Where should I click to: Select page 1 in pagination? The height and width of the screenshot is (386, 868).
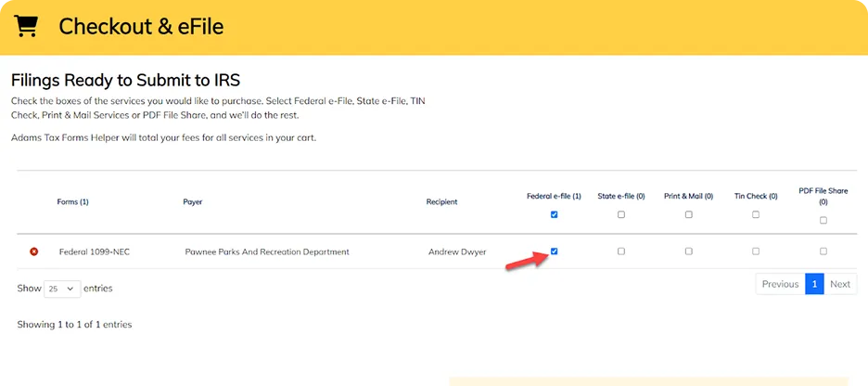coord(814,284)
